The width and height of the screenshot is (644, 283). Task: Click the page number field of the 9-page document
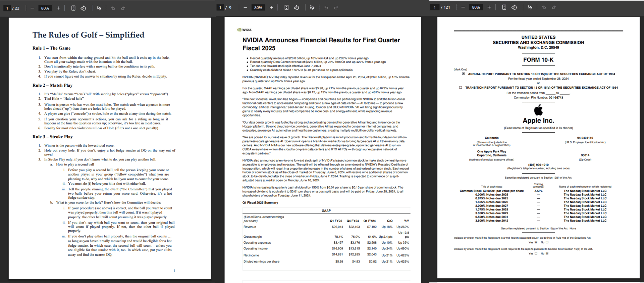(220, 7)
